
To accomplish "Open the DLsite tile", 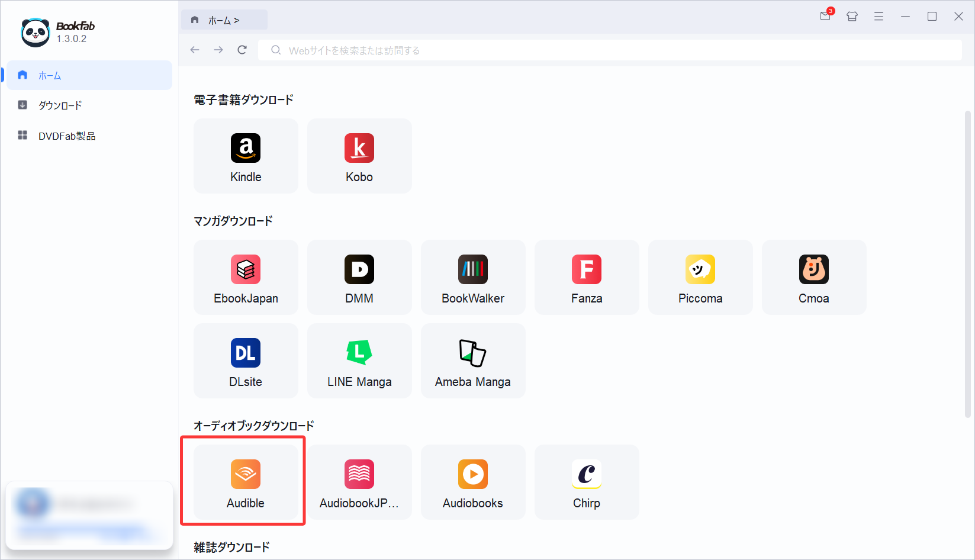I will (x=246, y=361).
